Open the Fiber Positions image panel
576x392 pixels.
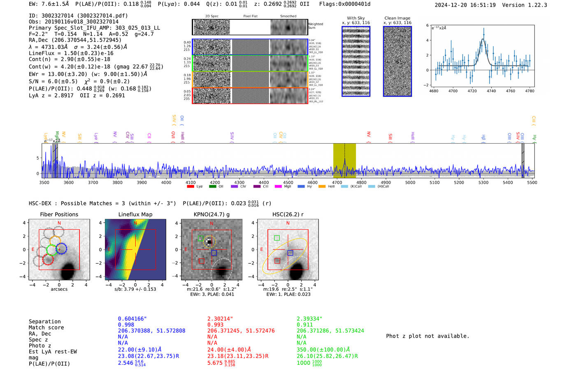[x=59, y=249]
